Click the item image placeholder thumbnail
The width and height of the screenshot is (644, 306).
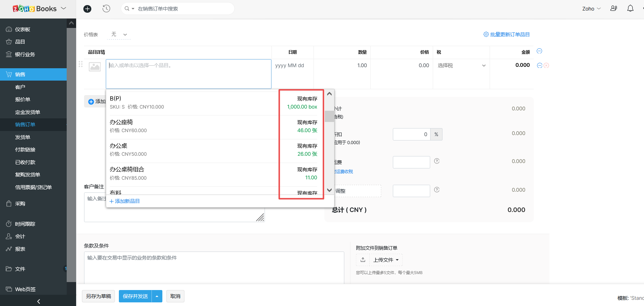pos(95,67)
